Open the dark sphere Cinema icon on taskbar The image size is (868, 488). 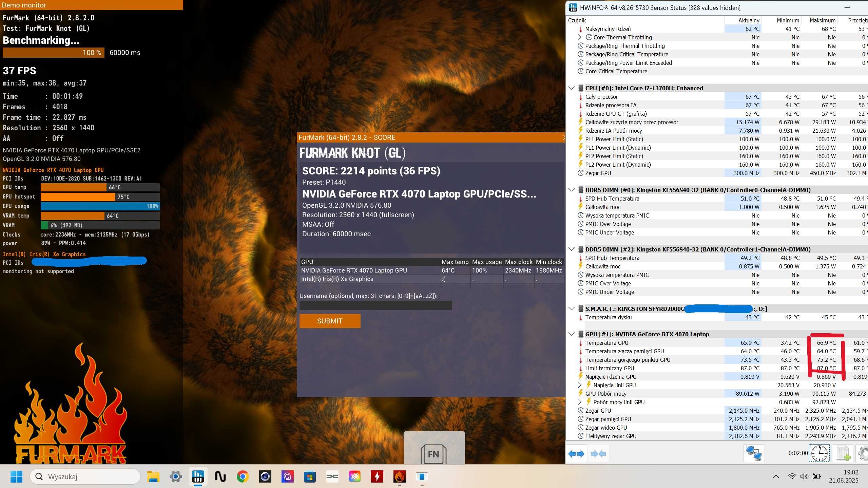[265, 476]
